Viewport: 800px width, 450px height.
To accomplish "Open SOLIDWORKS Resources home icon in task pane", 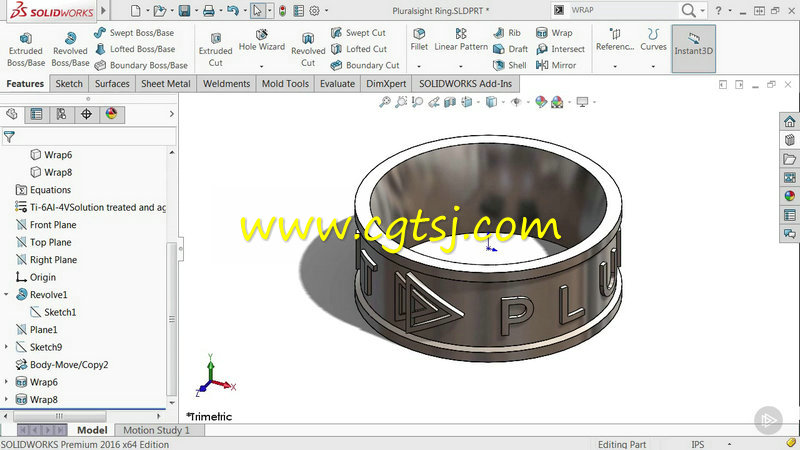I will coord(789,121).
